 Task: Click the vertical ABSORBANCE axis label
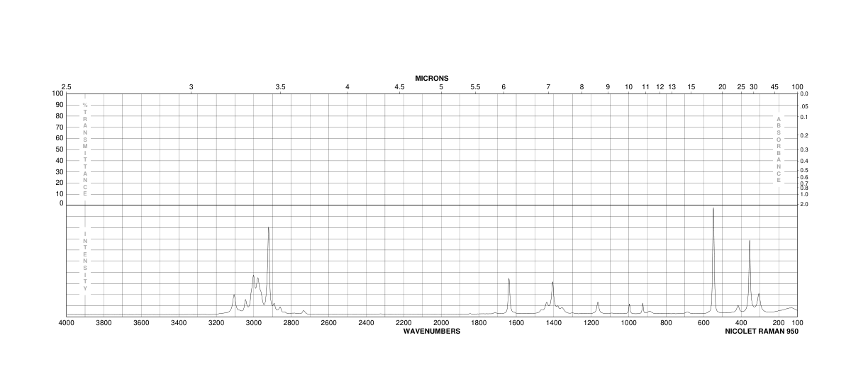coord(779,149)
